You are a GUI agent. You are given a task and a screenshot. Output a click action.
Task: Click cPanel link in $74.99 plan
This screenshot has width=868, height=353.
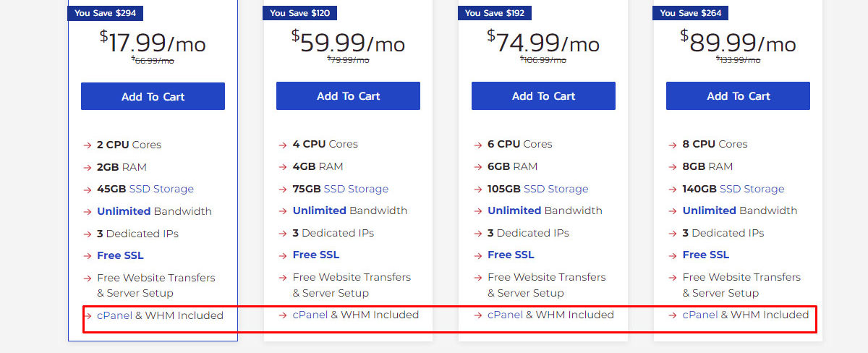point(505,315)
